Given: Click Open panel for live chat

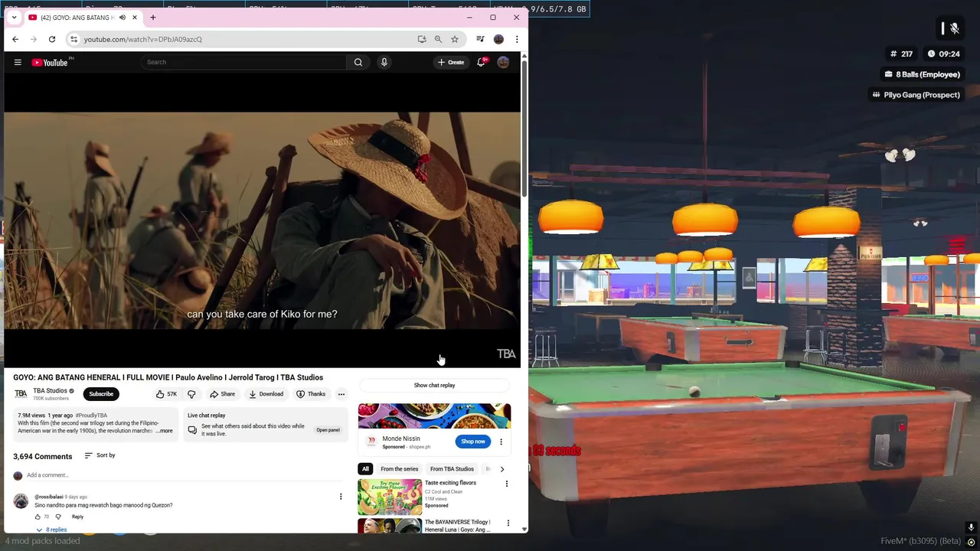Looking at the screenshot, I should pyautogui.click(x=328, y=430).
